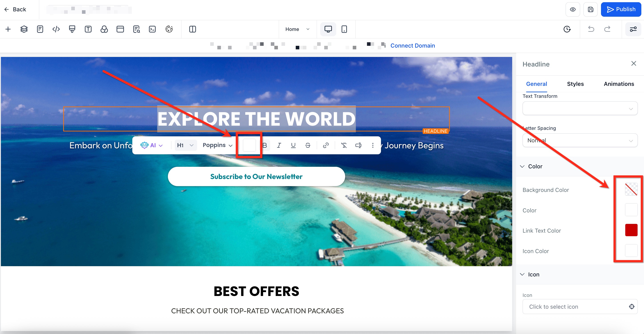The width and height of the screenshot is (644, 334).
Task: Click the link insert icon
Action: point(326,145)
